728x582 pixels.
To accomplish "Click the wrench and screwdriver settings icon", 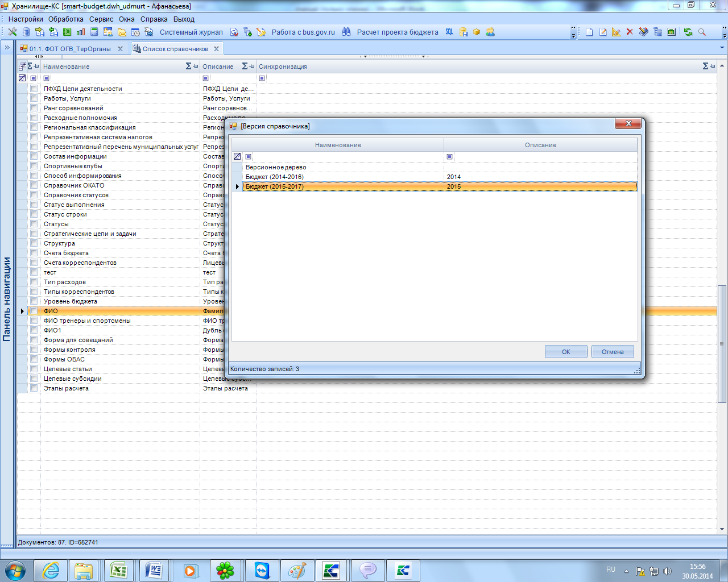I will 13,32.
